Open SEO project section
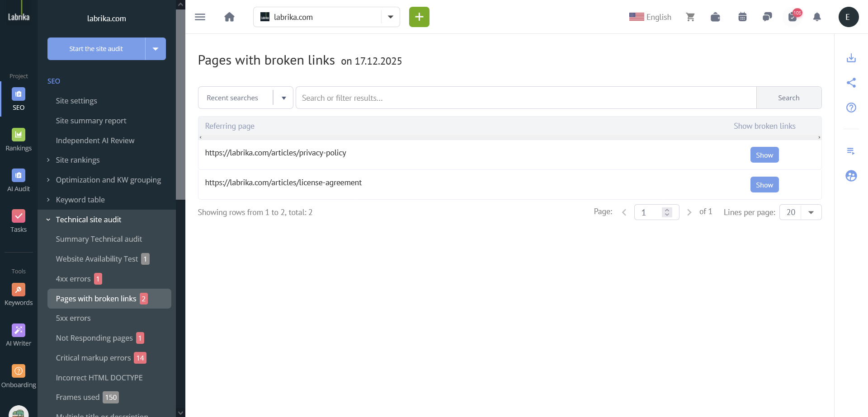Image resolution: width=868 pixels, height=417 pixels. [19, 99]
